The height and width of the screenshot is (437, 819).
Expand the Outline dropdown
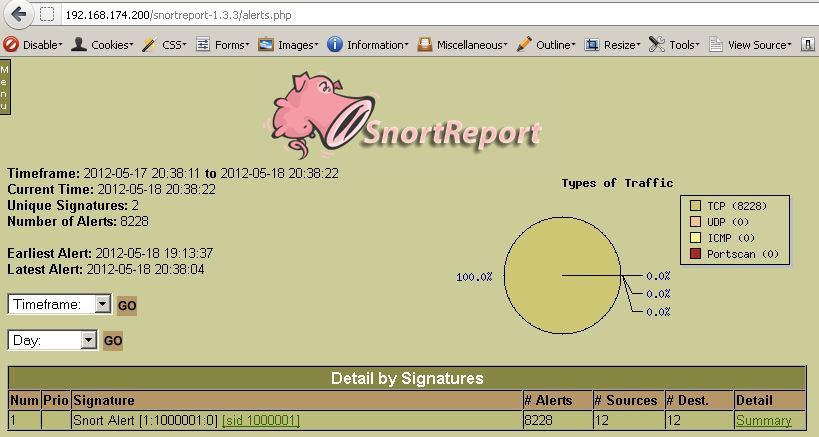(556, 45)
